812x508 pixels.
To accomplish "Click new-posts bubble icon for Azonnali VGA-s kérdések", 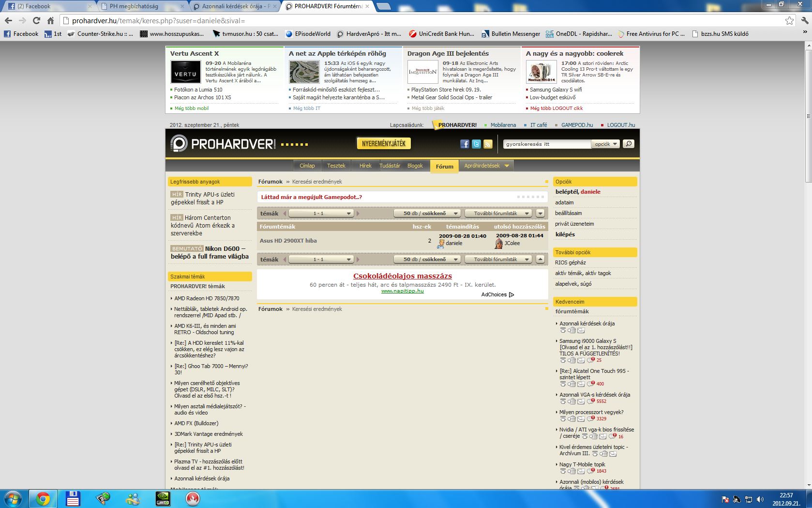I will (x=591, y=401).
